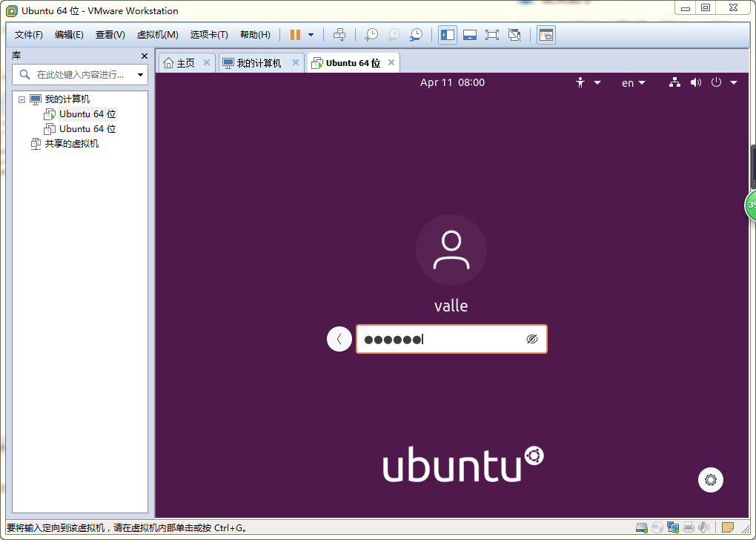Click the VMware Workstation title bar app icon

coord(12,10)
